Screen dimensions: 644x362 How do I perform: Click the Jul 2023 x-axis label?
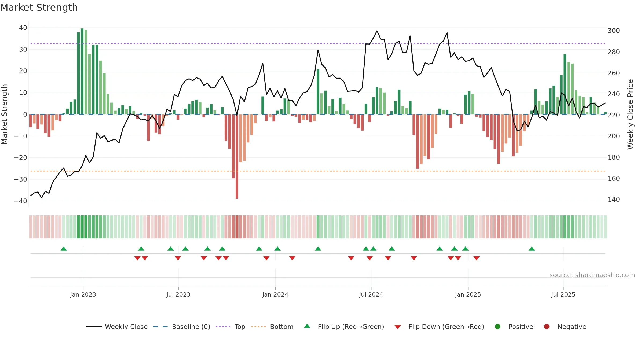(178, 295)
